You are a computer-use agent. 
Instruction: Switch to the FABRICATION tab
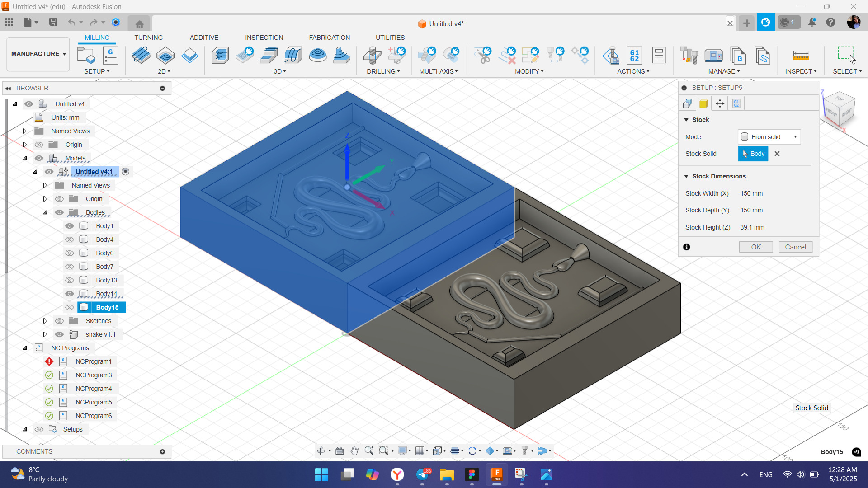point(330,38)
